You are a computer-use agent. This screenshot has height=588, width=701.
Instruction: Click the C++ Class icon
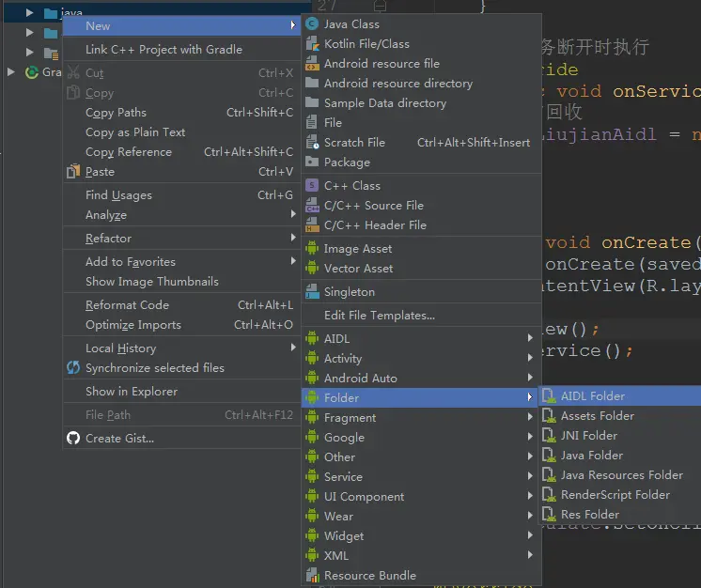coord(312,185)
